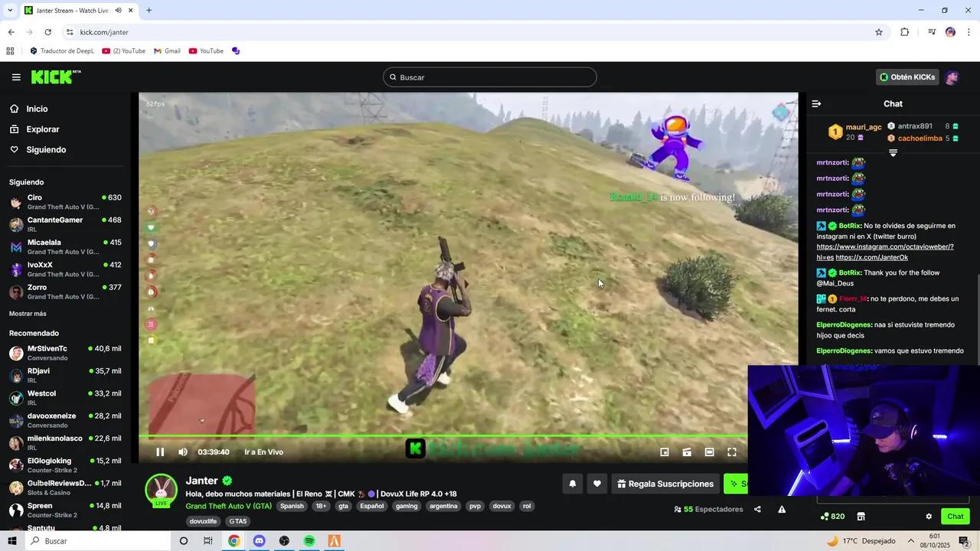Open Siguiendo in the sidebar
This screenshot has height=551, width=980.
click(46, 150)
